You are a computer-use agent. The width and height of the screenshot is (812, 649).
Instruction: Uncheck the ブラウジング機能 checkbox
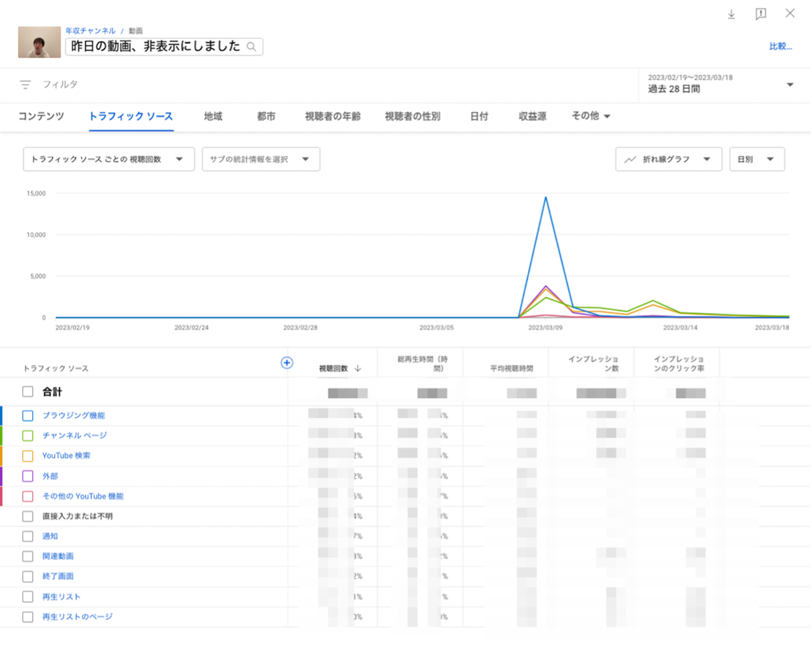coord(28,415)
